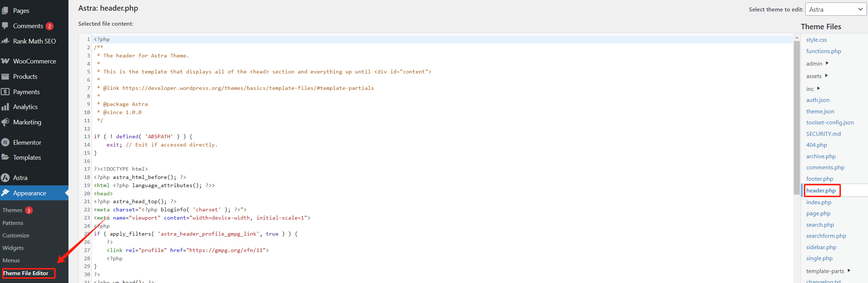Click the WooCommerce sidebar icon

point(5,61)
